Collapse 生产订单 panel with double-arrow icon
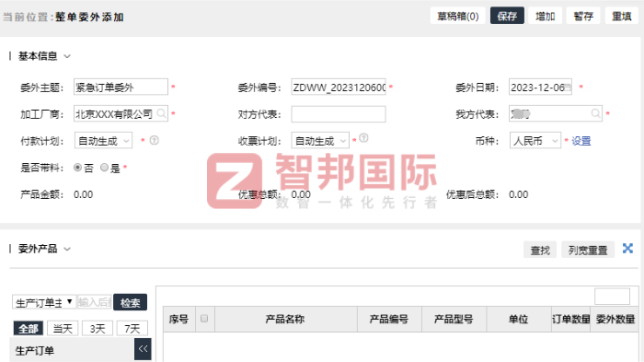The height and width of the screenshot is (362, 644). pos(143,349)
